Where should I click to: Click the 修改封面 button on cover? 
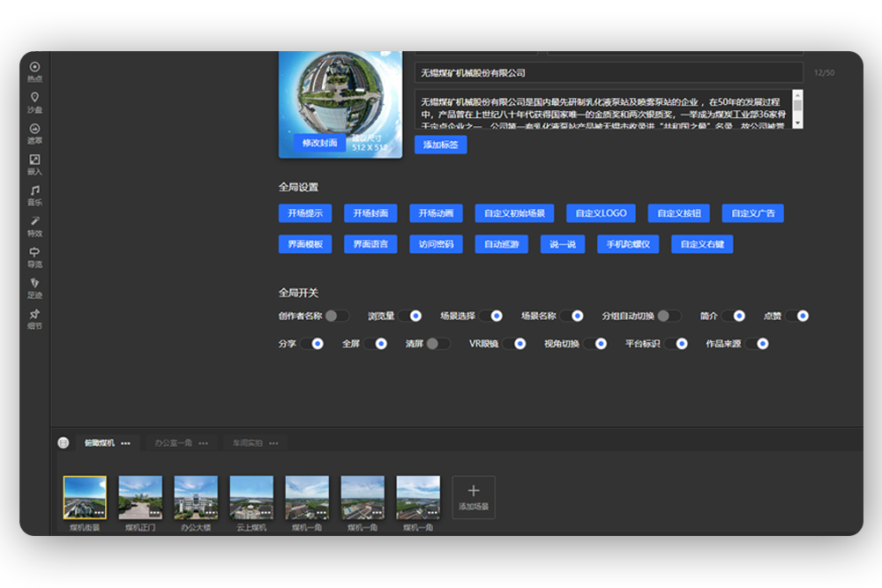319,143
